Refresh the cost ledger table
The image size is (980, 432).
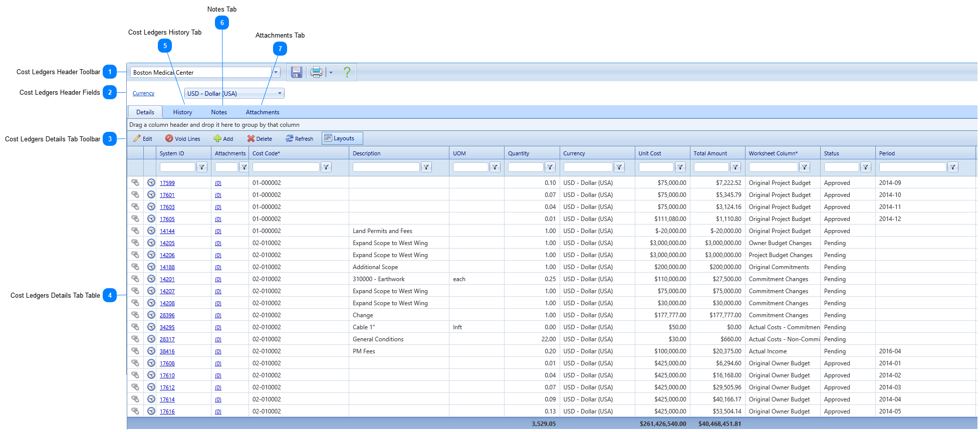pos(299,139)
